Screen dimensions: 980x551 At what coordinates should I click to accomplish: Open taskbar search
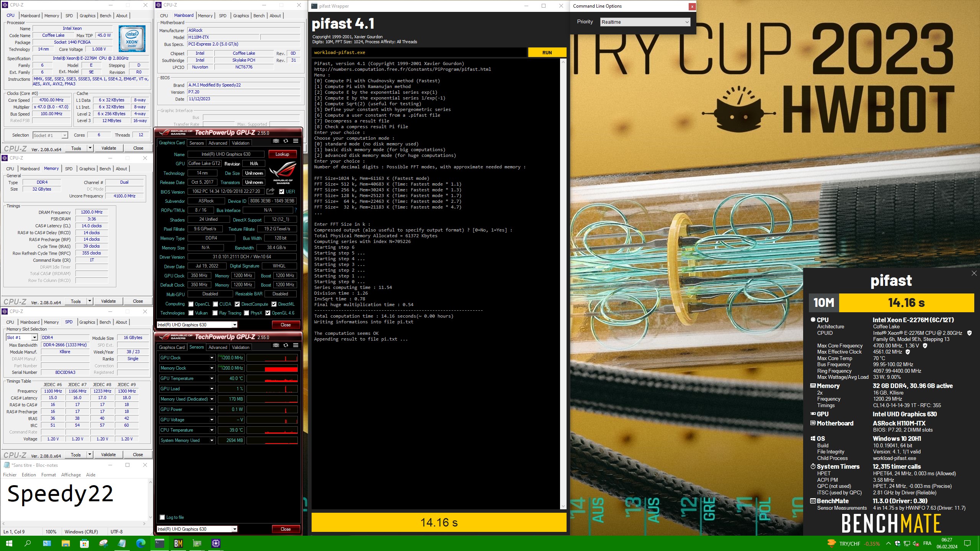(x=28, y=543)
